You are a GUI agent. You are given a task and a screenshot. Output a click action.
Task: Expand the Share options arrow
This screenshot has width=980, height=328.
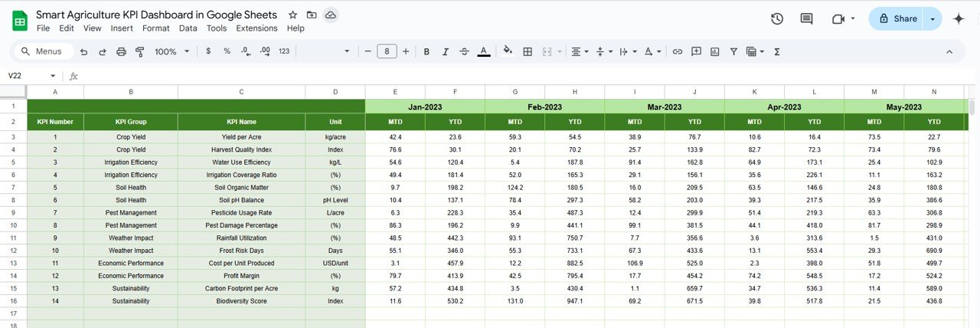933,19
